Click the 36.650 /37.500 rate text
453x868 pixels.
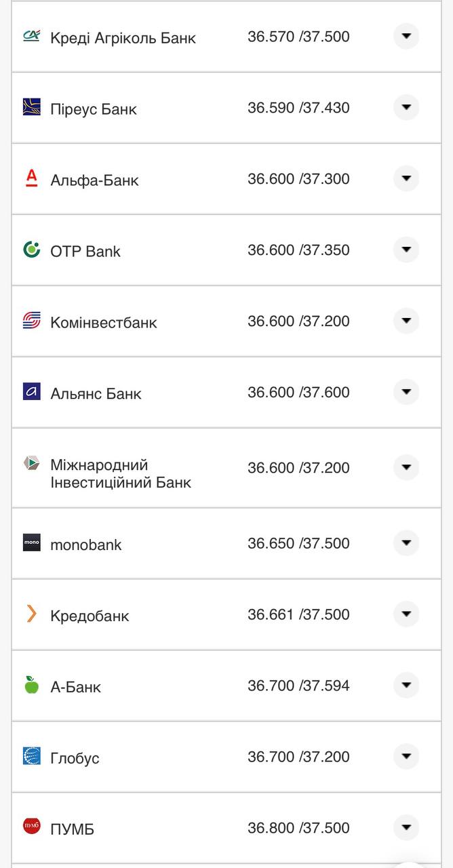[x=297, y=543]
